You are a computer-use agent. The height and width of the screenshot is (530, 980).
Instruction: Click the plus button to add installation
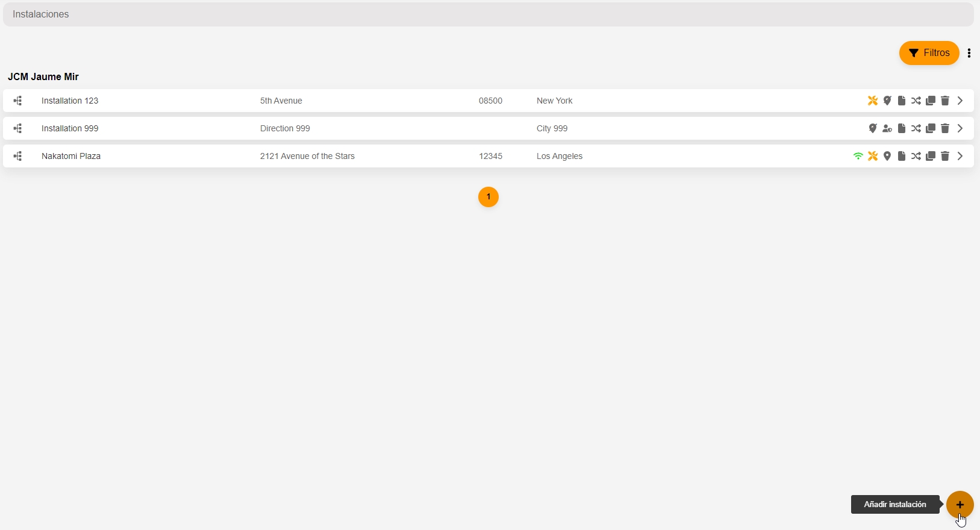click(960, 505)
